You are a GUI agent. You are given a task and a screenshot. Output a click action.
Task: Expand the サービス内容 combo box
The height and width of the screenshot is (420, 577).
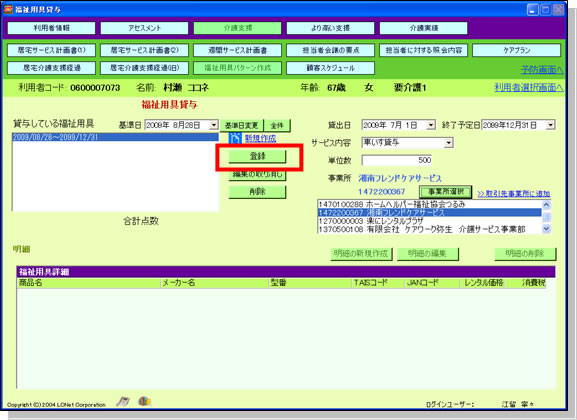click(448, 142)
